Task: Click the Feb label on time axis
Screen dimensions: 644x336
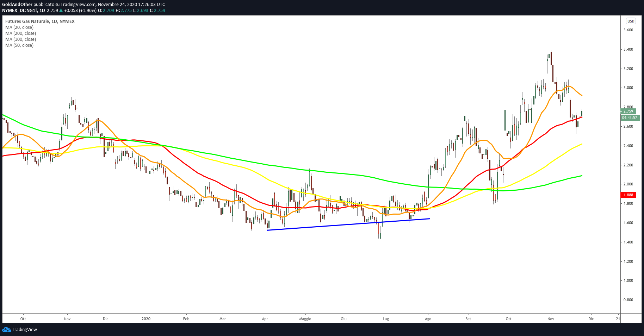Action: 186,319
